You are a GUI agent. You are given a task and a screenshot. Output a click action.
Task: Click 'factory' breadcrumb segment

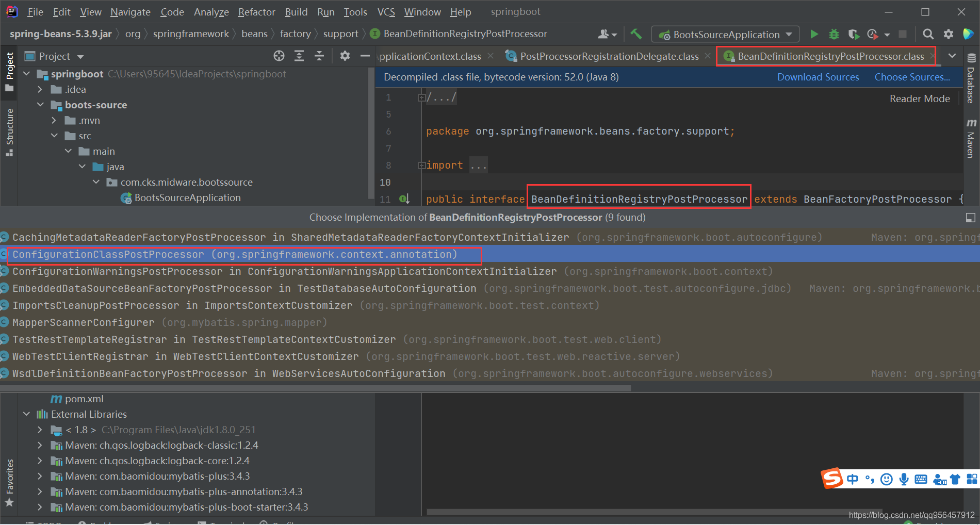[295, 34]
